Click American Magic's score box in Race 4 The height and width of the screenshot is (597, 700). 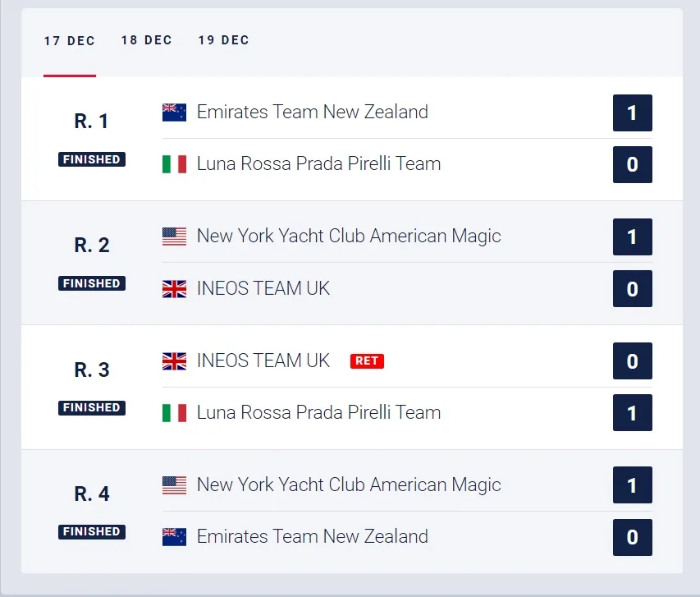tap(633, 485)
